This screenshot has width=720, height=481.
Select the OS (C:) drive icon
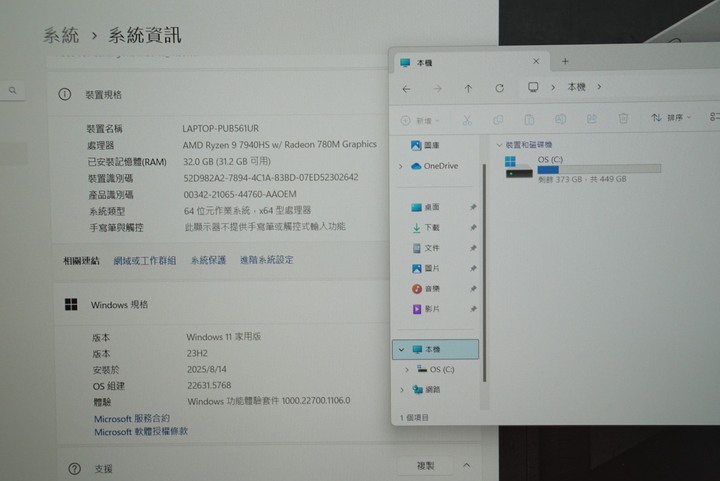coord(519,168)
